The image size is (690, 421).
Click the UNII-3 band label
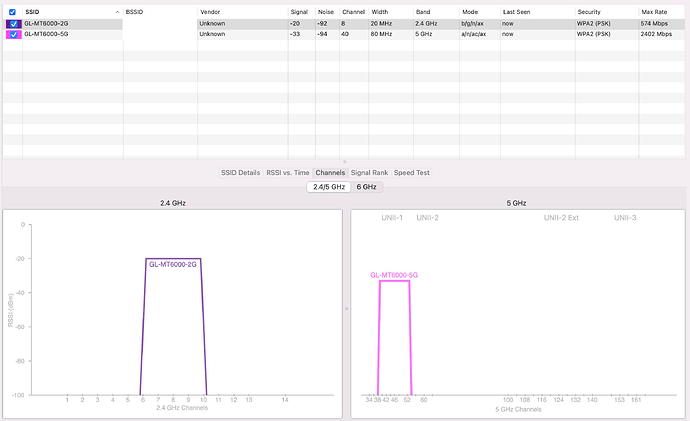(625, 218)
